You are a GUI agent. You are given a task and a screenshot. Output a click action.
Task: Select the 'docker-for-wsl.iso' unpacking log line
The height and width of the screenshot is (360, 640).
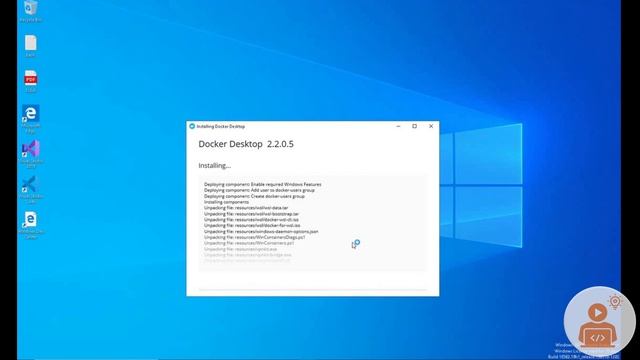pos(252,225)
